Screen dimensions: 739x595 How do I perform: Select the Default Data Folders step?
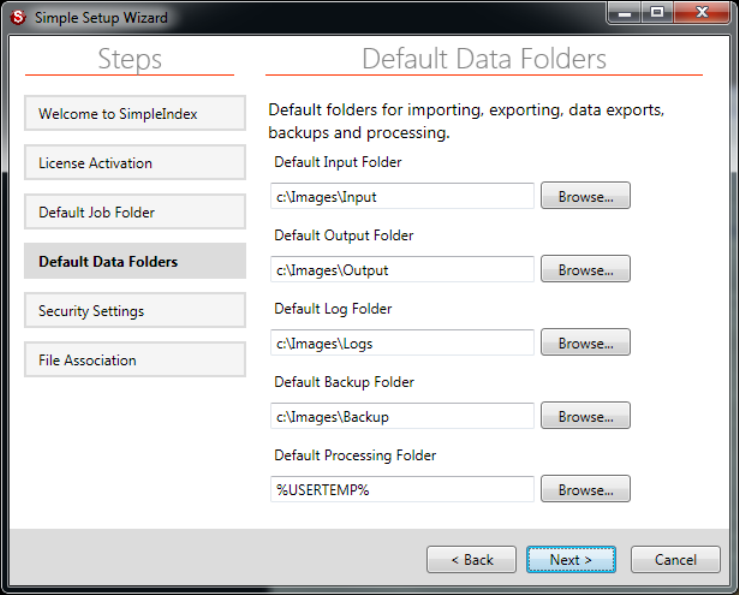(x=134, y=262)
